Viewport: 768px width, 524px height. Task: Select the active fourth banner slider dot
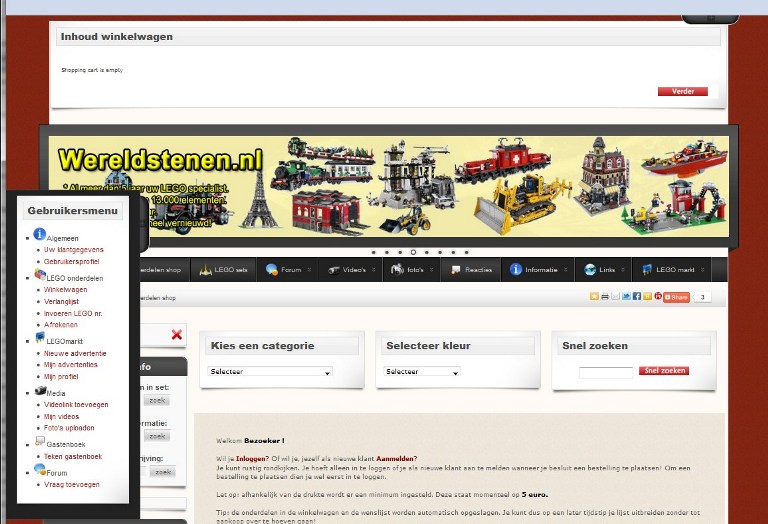pyautogui.click(x=413, y=252)
